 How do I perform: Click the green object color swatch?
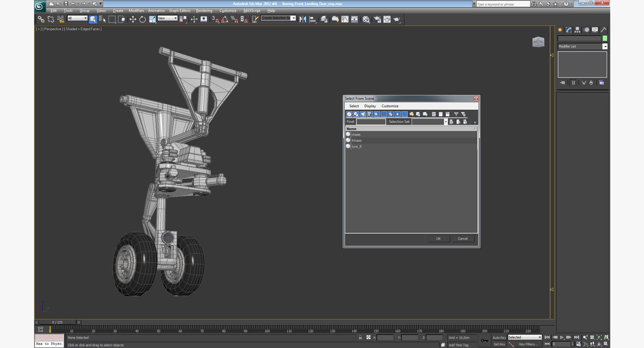605,38
